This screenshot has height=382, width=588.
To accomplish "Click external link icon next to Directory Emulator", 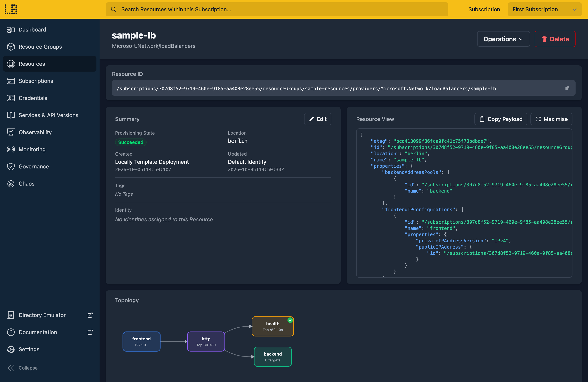I will tap(90, 315).
